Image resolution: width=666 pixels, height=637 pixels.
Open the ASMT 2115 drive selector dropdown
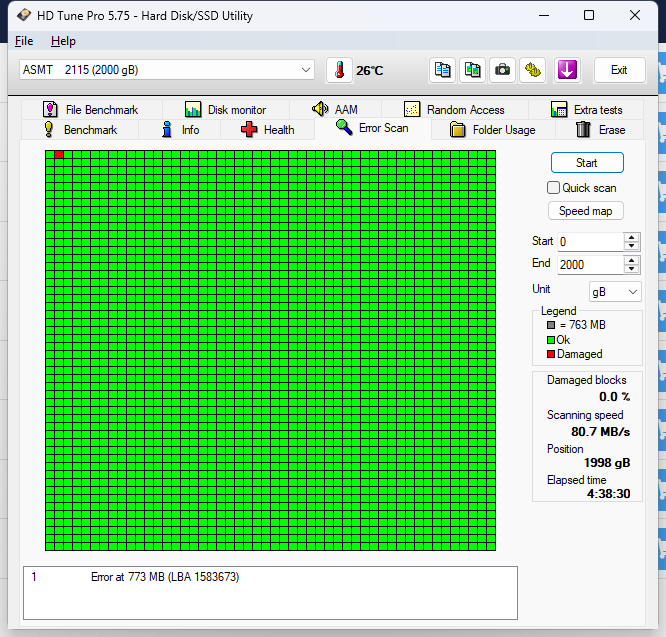point(167,70)
